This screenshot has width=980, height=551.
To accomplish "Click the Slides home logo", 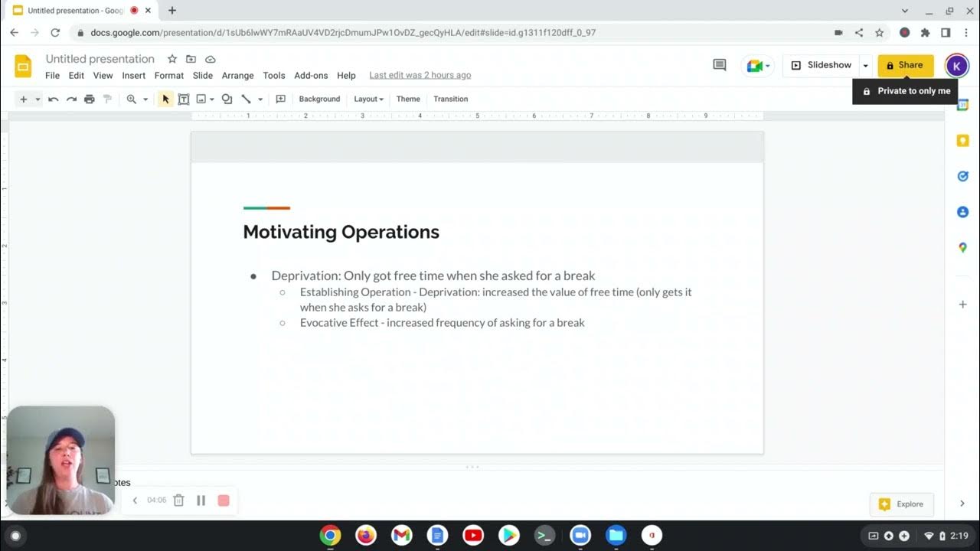I will click(x=23, y=67).
